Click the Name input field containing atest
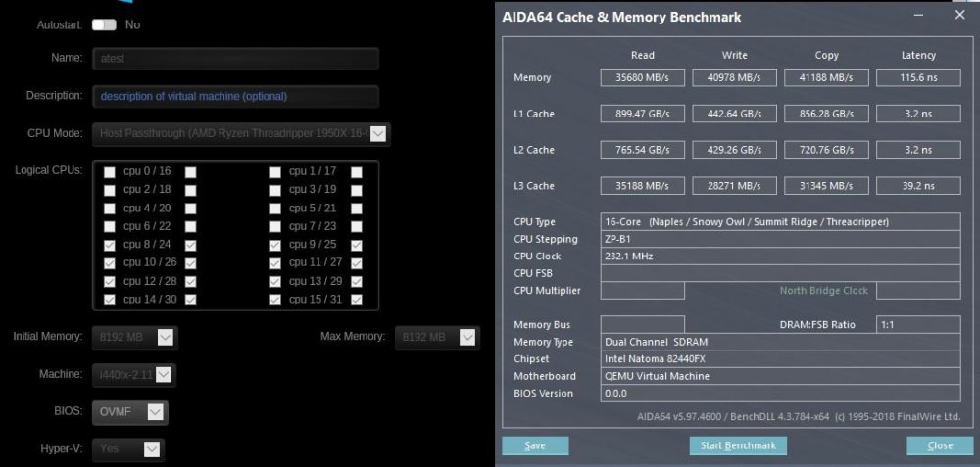The image size is (980, 467). click(235, 58)
